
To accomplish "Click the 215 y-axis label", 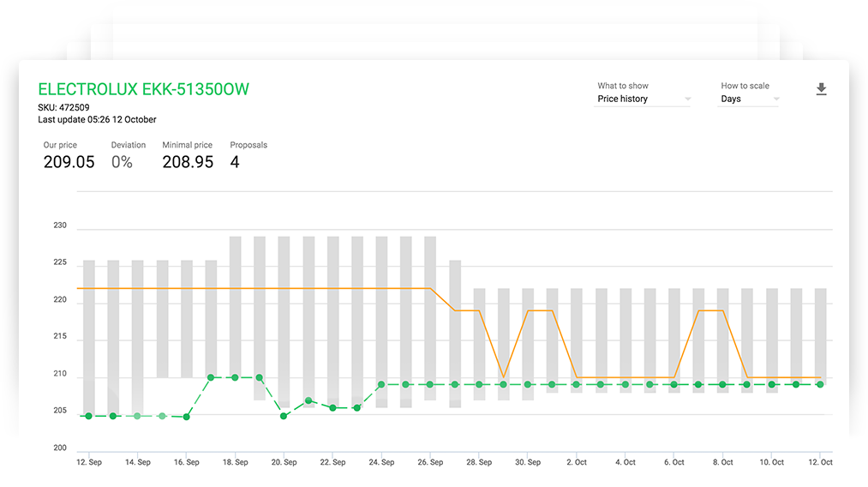I will (60, 336).
